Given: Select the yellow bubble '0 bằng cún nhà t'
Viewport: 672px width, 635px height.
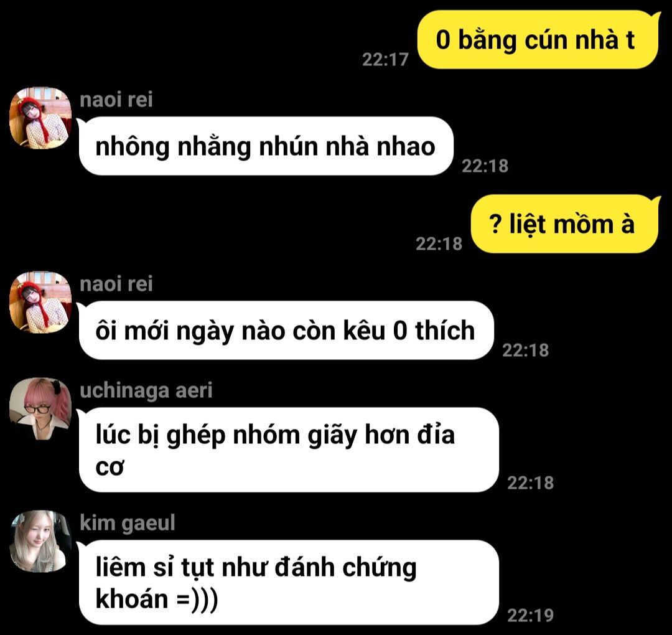Looking at the screenshot, I should coord(539,39).
